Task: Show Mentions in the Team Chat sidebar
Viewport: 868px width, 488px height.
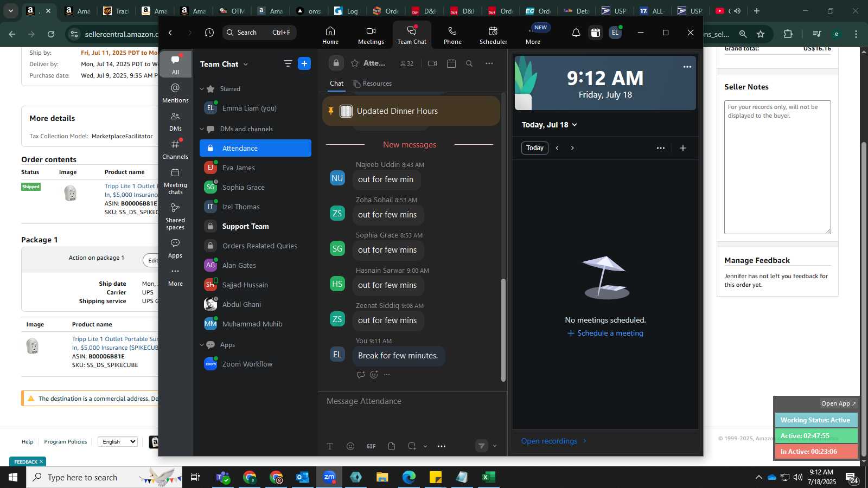Action: [x=175, y=93]
